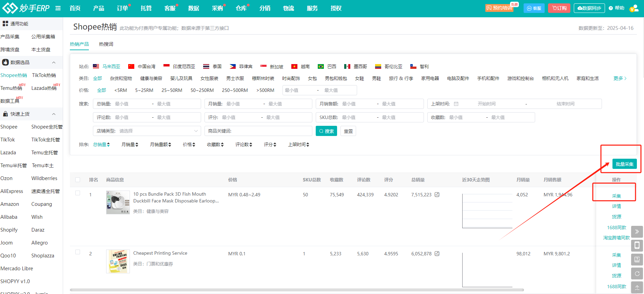Click the floating help manual icon
The width and height of the screenshot is (644, 294).
637,259
